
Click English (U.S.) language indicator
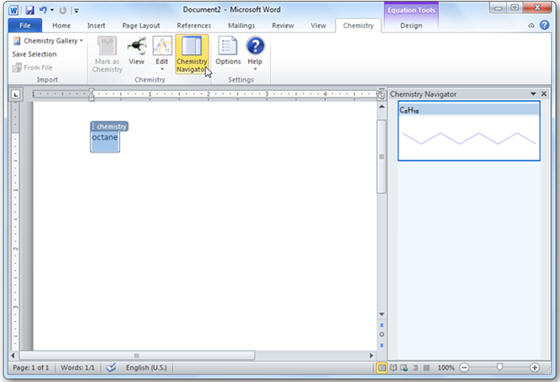coord(146,368)
